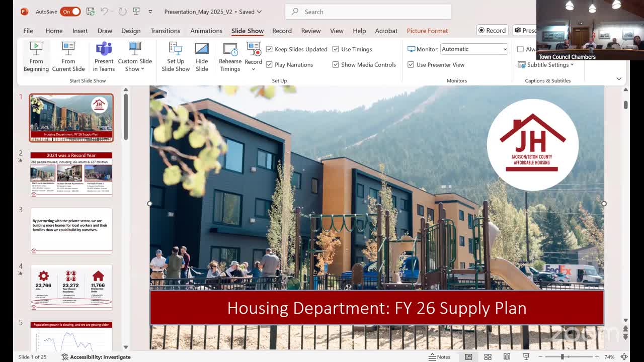
Task: Click the Record button at top right
Action: (492, 31)
